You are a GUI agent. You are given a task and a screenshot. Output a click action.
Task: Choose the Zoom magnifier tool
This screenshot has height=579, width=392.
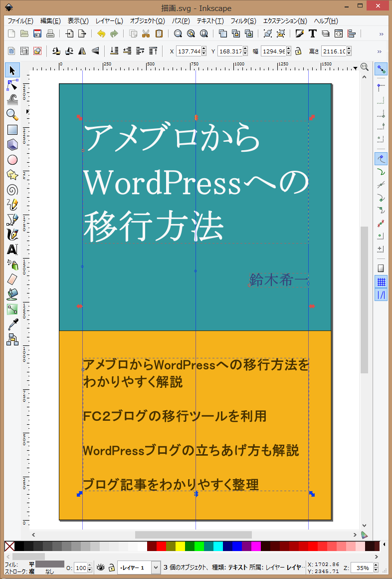(x=12, y=115)
